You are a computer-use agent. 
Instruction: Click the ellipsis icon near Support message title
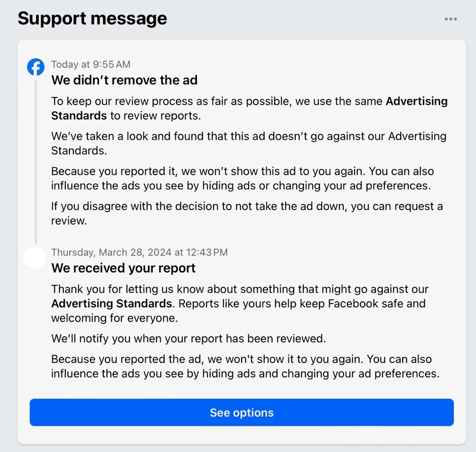(x=451, y=19)
